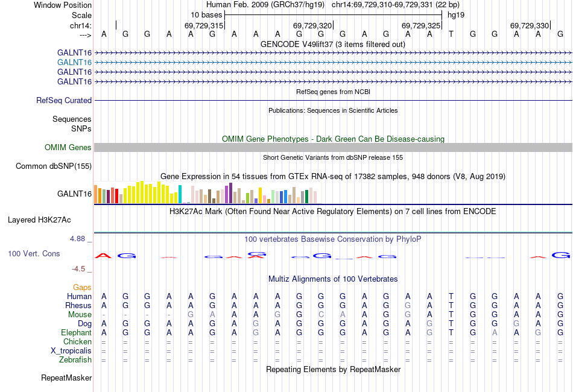Image resolution: width=573 pixels, height=392 pixels.
Task: Click the 69,729,320 coordinate marker
Action: click(312, 25)
